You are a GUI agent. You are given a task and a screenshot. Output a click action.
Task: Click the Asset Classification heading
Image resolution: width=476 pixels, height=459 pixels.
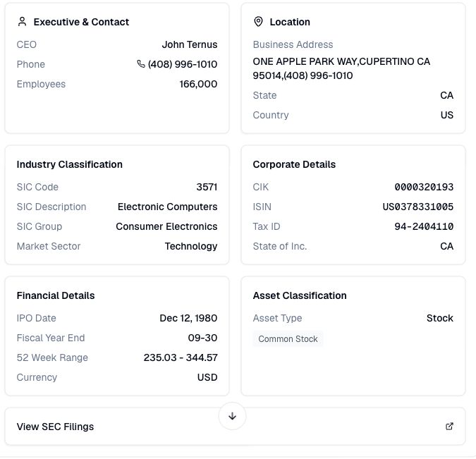point(300,295)
